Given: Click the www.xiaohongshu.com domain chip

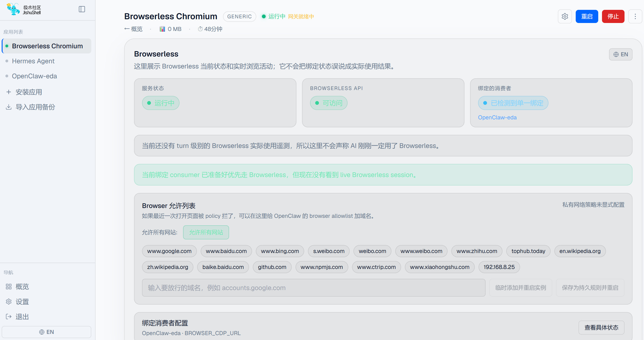Looking at the screenshot, I should (x=440, y=267).
